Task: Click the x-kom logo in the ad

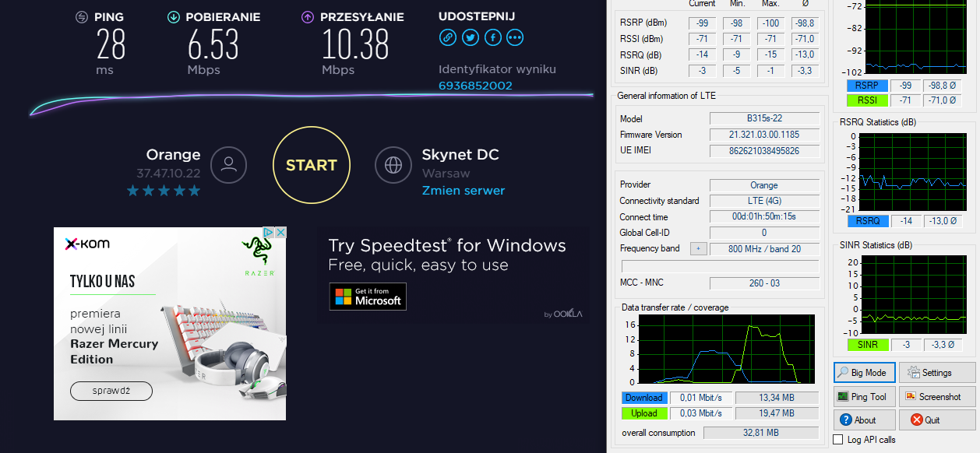Action: point(86,244)
